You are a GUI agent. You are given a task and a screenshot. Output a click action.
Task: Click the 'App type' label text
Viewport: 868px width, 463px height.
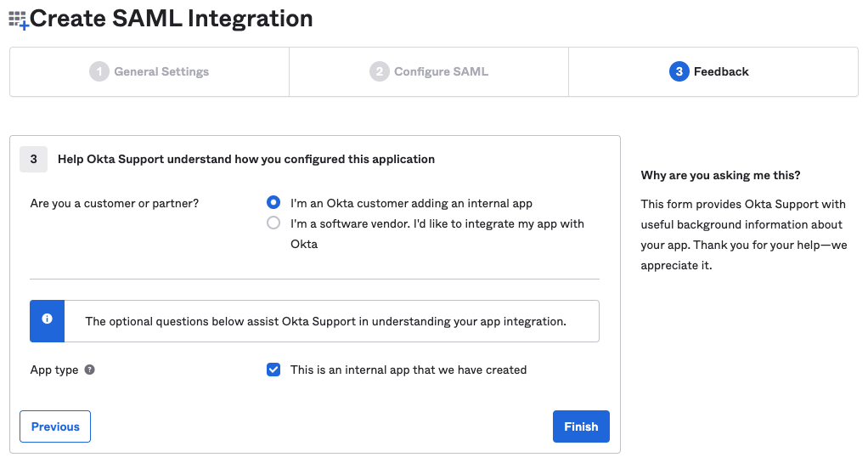click(x=54, y=370)
